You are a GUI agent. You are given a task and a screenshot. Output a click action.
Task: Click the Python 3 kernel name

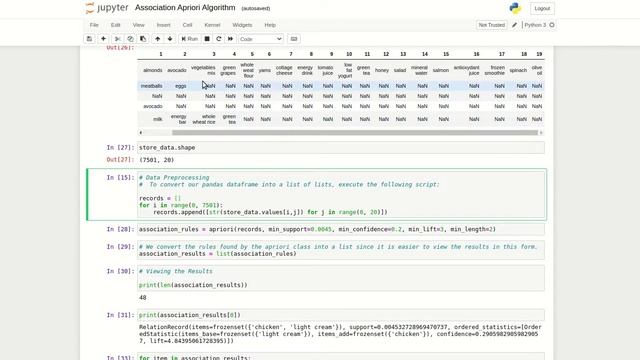(535, 25)
